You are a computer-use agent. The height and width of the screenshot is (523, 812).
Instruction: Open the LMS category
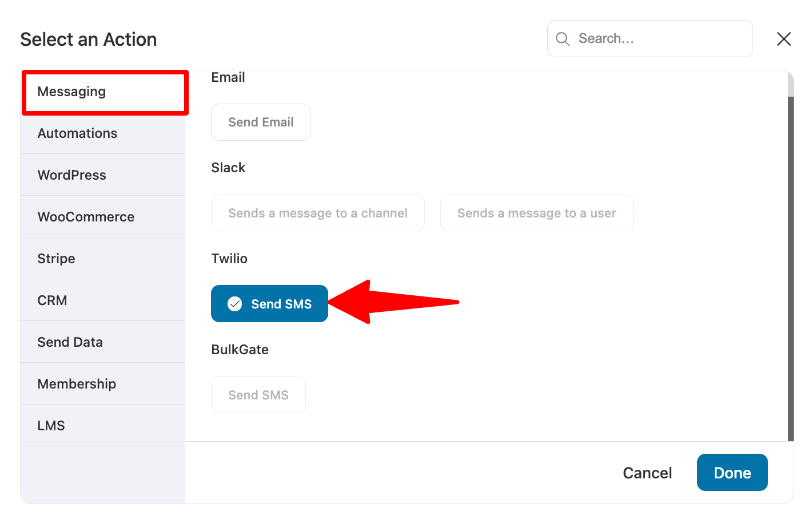(103, 426)
